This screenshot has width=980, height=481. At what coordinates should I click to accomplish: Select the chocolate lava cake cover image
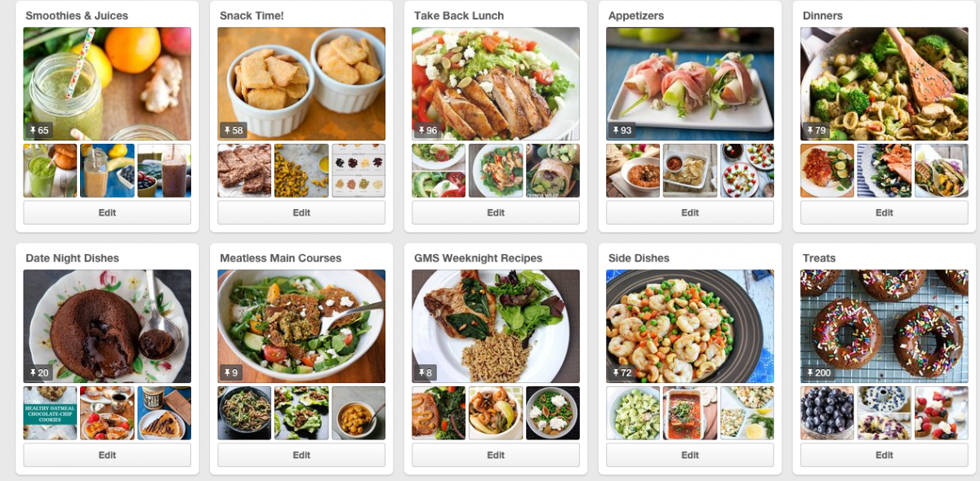click(107, 327)
